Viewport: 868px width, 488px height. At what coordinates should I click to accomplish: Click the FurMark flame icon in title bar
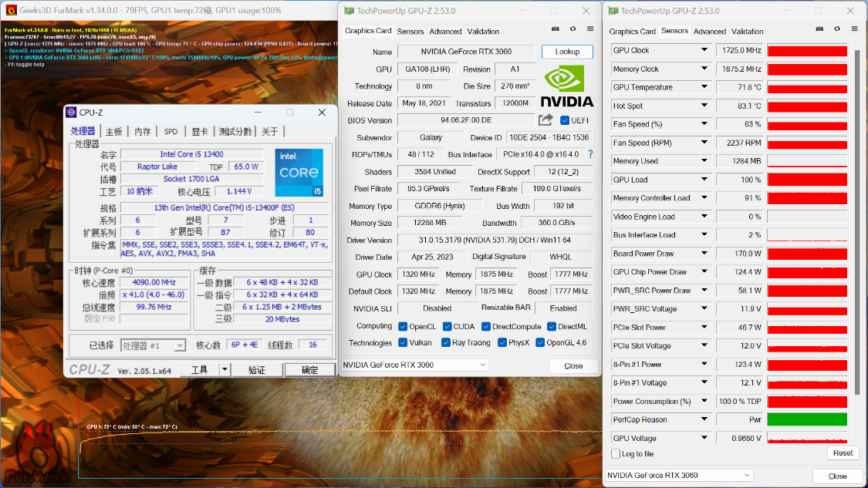[x=11, y=10]
